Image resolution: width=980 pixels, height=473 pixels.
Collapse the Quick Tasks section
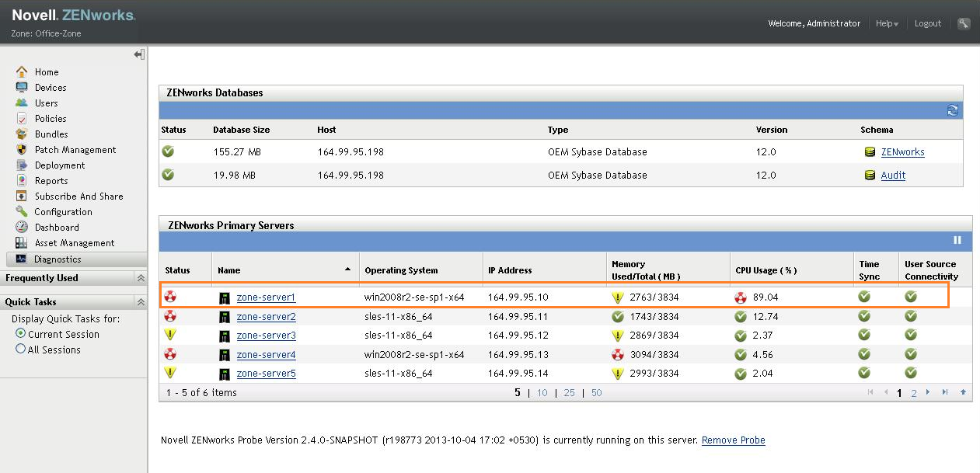141,302
